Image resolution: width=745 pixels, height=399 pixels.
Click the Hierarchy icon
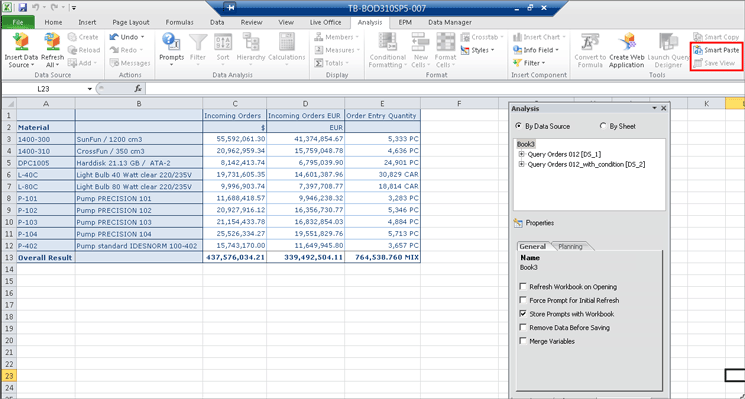250,42
